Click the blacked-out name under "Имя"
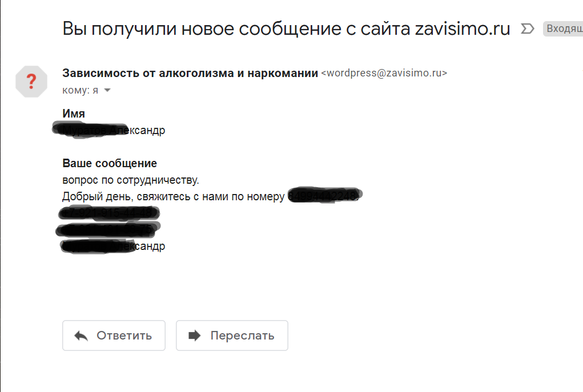The width and height of the screenshot is (583, 392). pos(108,131)
